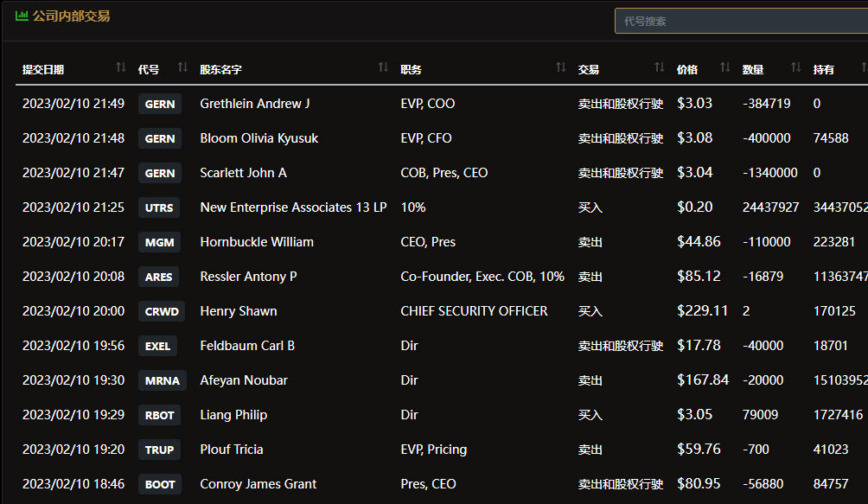Open the ARES ticker badge
Screen dimensions: 868x504
coord(159,277)
